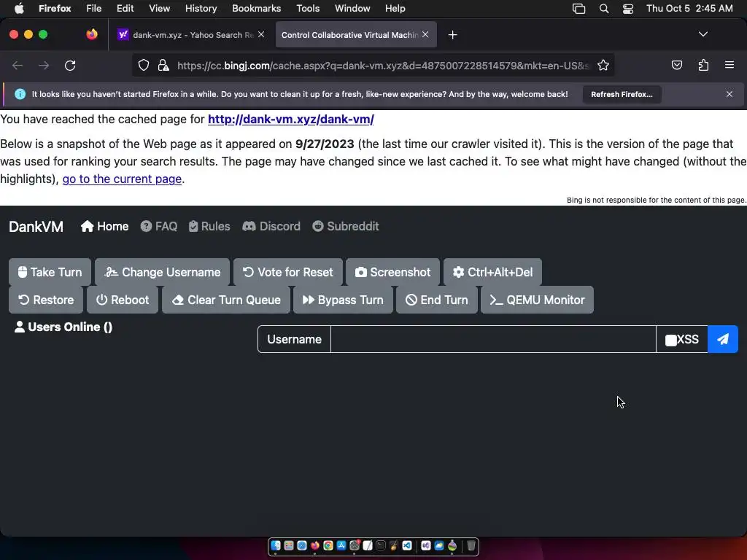Take a VM Screenshot
Image resolution: width=747 pixels, height=560 pixels.
pos(392,272)
